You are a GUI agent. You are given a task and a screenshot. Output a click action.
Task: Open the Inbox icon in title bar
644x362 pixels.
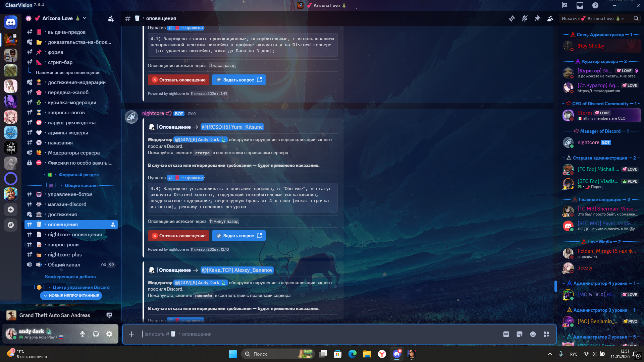point(580,5)
